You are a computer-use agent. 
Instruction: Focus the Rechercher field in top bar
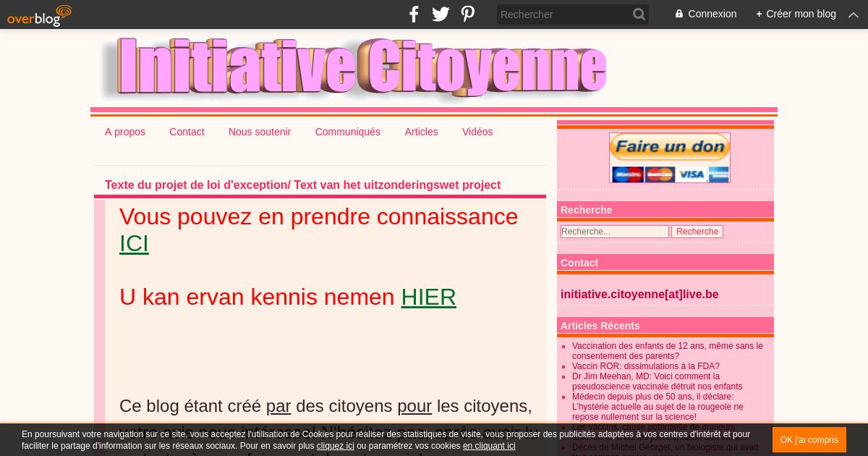click(564, 14)
